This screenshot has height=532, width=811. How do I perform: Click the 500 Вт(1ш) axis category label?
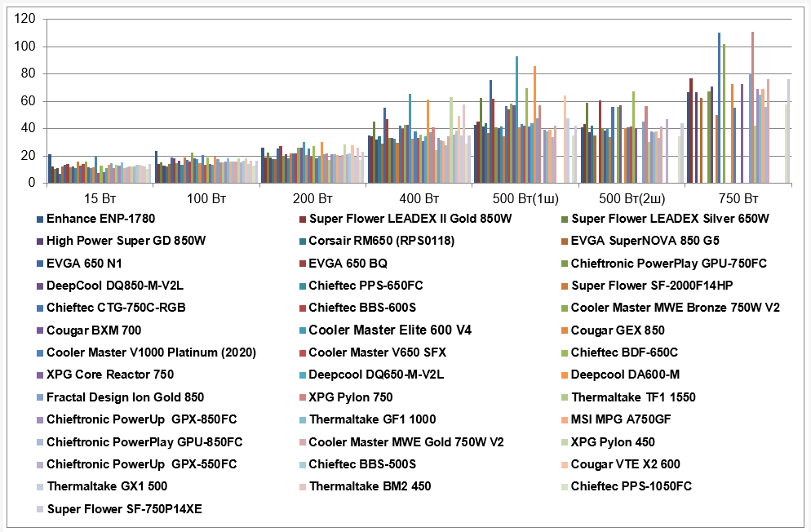(525, 198)
